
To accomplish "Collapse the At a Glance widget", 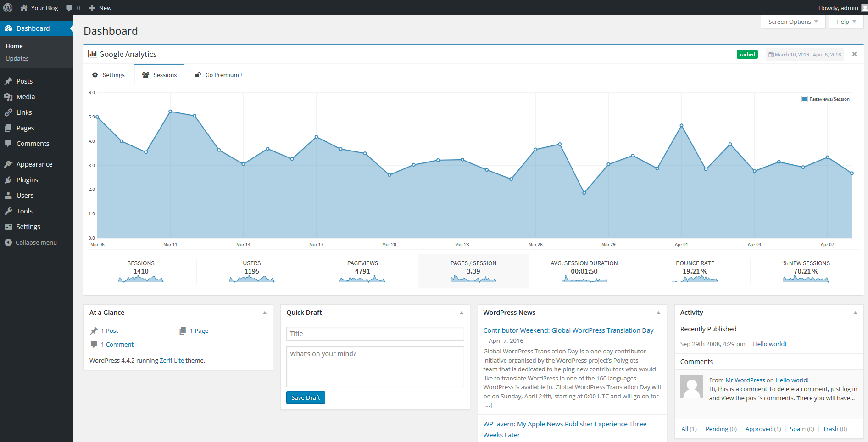I will point(265,313).
